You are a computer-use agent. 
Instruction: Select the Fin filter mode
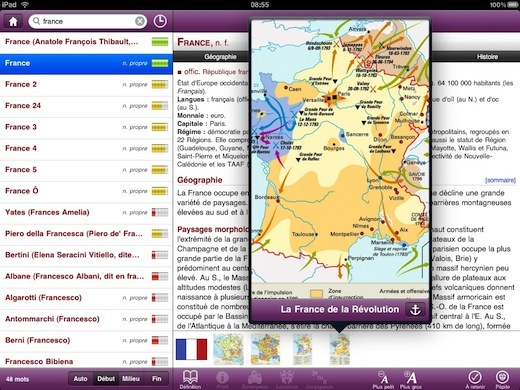[157, 379]
